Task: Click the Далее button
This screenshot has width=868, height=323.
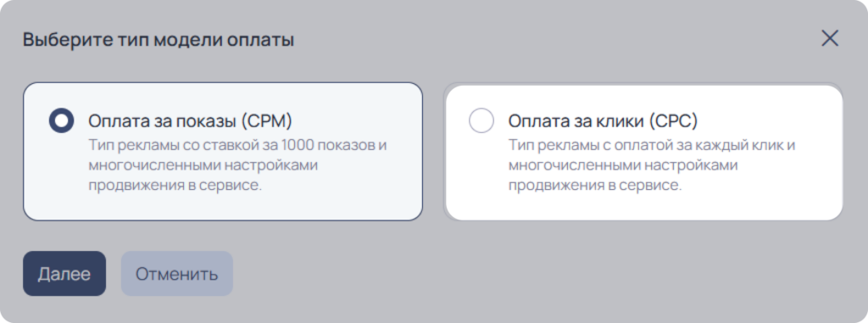Action: (64, 274)
